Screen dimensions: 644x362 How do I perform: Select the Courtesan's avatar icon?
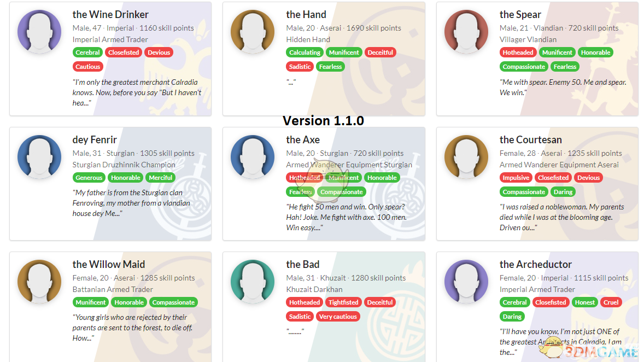pyautogui.click(x=466, y=157)
